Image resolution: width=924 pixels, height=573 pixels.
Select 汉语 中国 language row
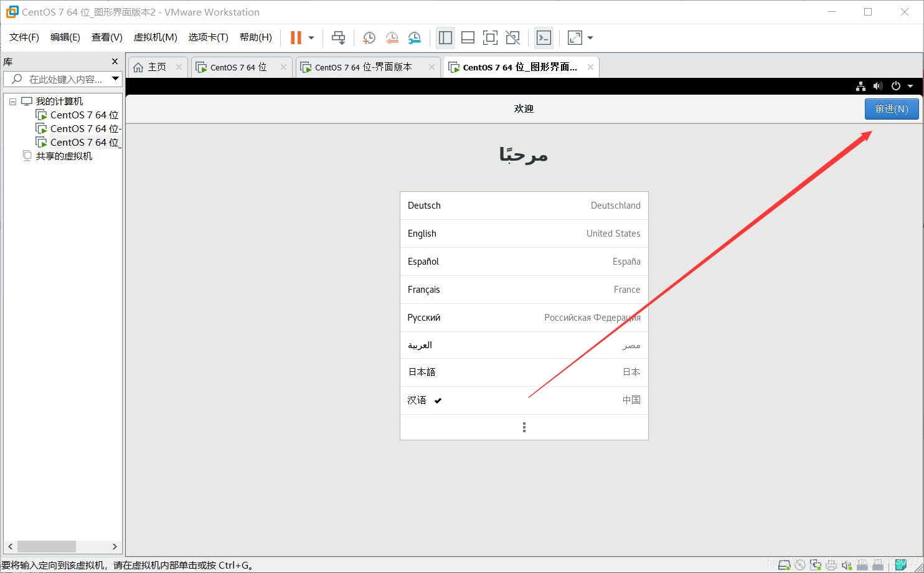click(x=524, y=400)
